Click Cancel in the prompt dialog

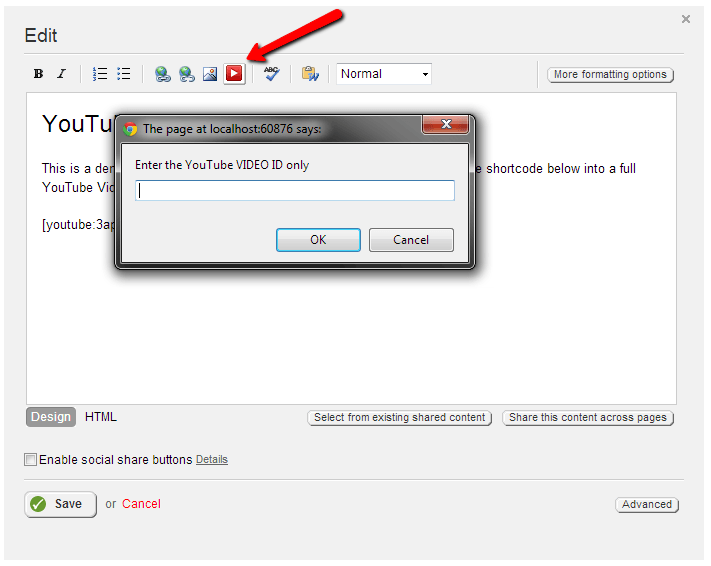[x=411, y=240]
